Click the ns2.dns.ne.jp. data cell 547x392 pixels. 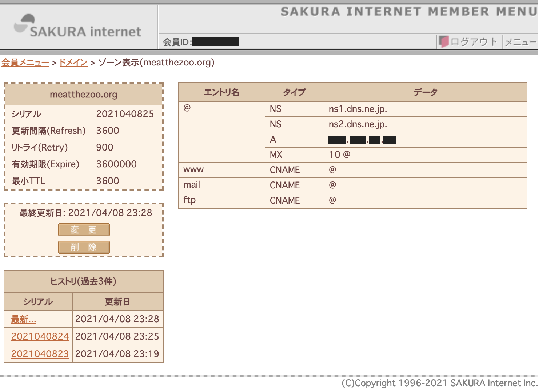pos(426,124)
